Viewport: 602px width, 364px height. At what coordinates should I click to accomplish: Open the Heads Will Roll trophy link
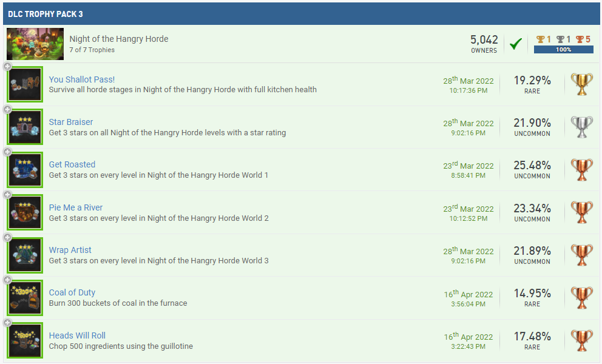[77, 335]
